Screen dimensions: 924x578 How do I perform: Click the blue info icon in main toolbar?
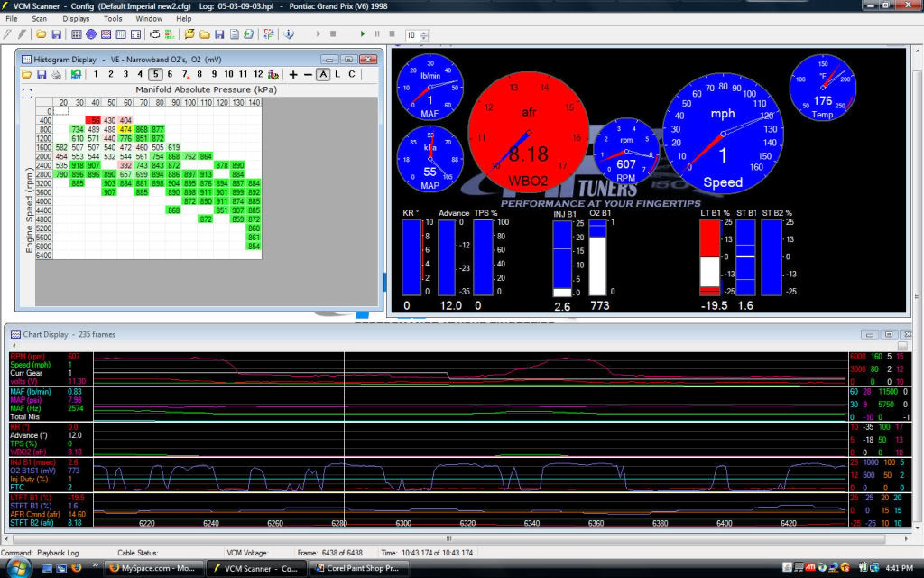tap(289, 34)
